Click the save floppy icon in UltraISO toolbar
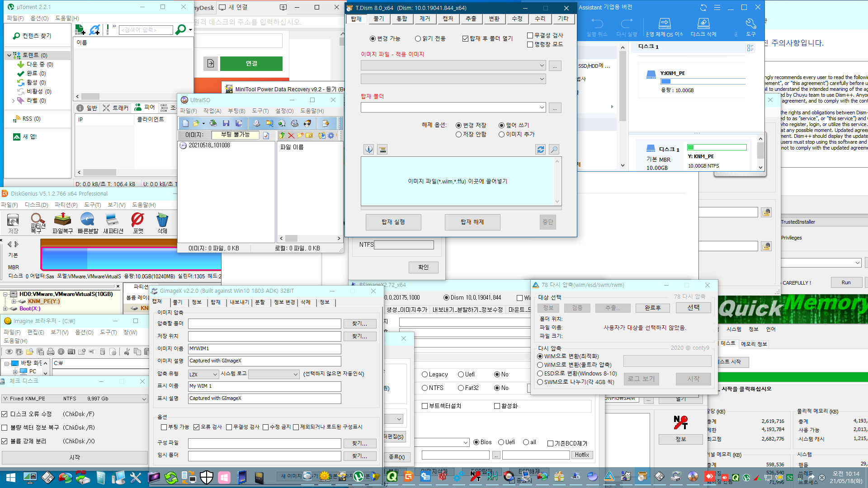Viewport: 868px width, 488px height. [x=226, y=123]
